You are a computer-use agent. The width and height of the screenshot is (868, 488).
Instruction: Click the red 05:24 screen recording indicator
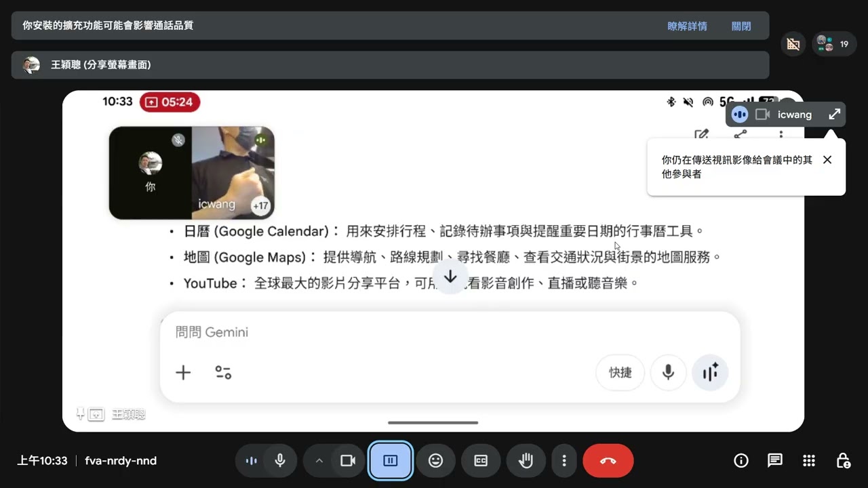click(170, 102)
